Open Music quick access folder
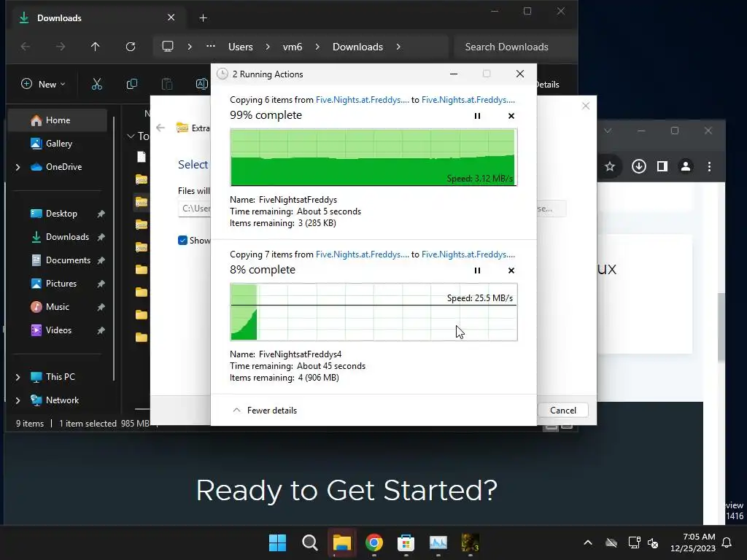 (57, 307)
